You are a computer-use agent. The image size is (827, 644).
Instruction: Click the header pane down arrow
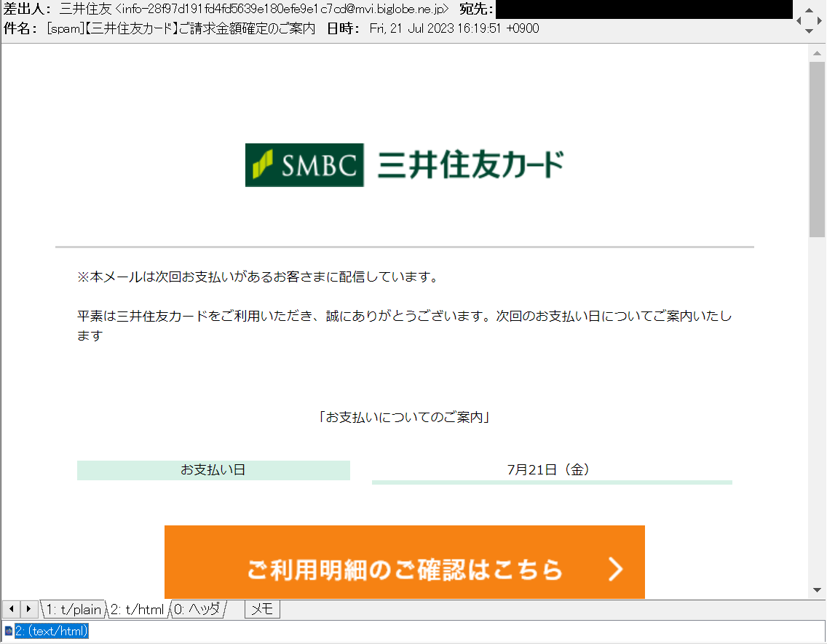coord(809,31)
